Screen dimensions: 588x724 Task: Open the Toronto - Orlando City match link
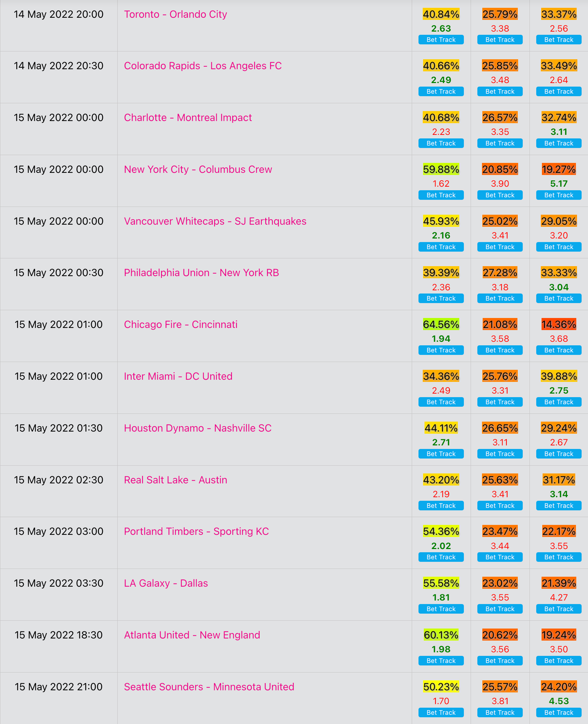tap(176, 14)
